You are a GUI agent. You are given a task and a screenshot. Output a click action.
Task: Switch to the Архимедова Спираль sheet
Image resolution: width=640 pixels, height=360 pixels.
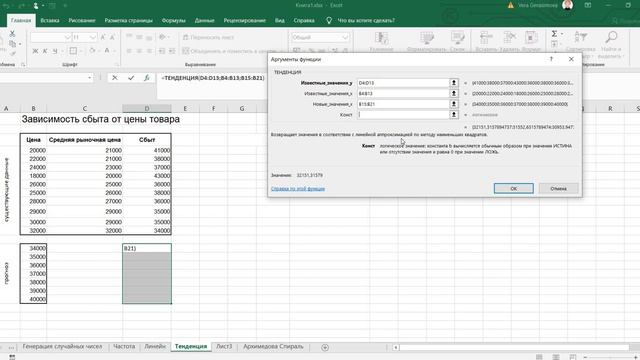point(273,346)
